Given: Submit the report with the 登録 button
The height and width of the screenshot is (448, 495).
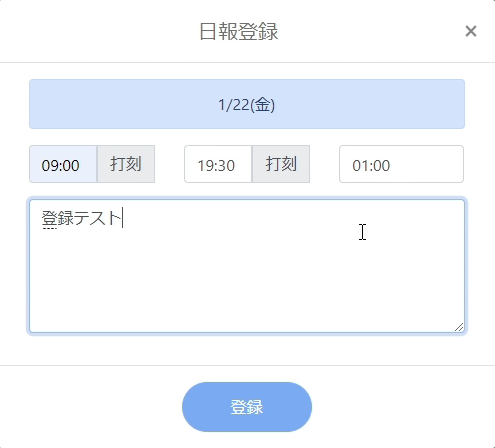Looking at the screenshot, I should [x=247, y=407].
